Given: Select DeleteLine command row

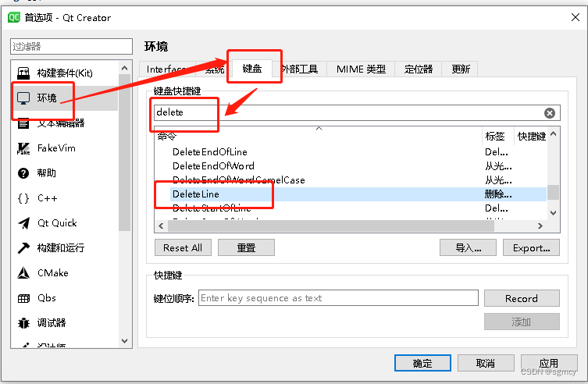Looking at the screenshot, I should 351,194.
